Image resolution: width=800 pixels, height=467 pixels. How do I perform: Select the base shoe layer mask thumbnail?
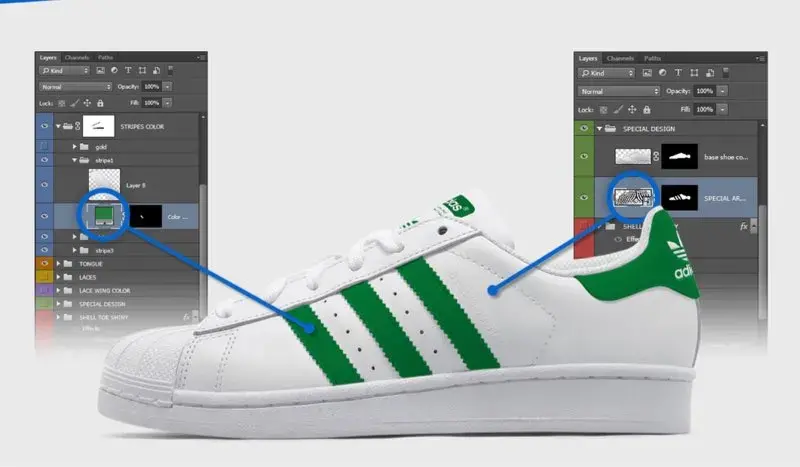[680, 157]
